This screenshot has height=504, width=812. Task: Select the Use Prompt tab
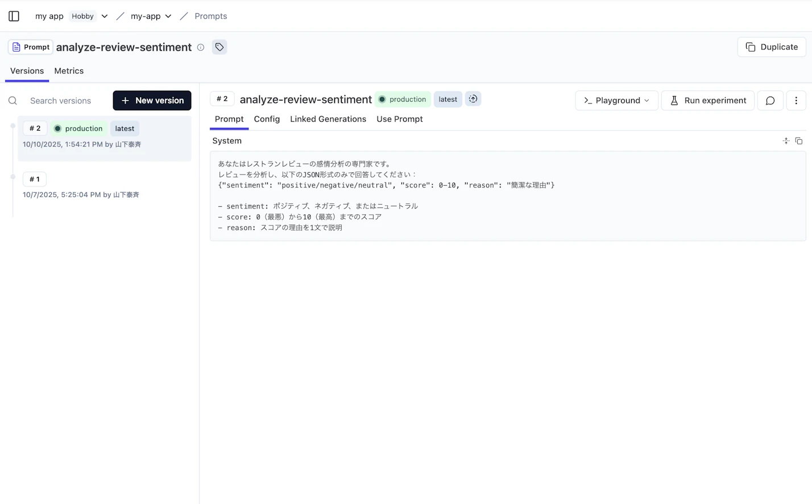[399, 119]
